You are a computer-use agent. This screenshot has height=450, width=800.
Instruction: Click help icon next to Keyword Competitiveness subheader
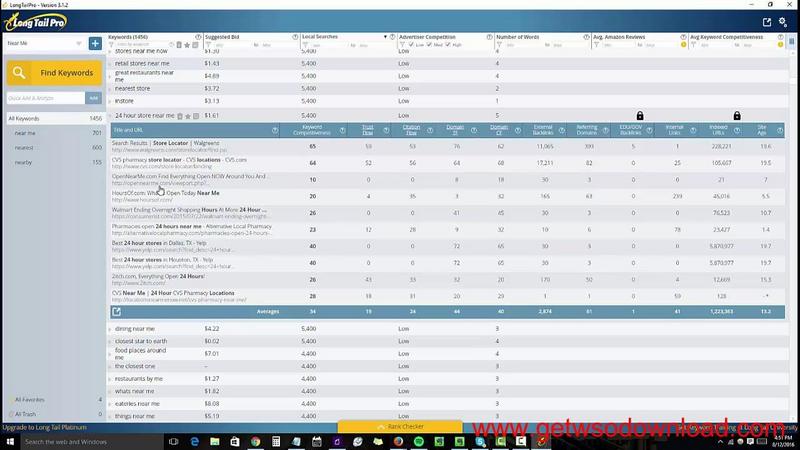[342, 131]
